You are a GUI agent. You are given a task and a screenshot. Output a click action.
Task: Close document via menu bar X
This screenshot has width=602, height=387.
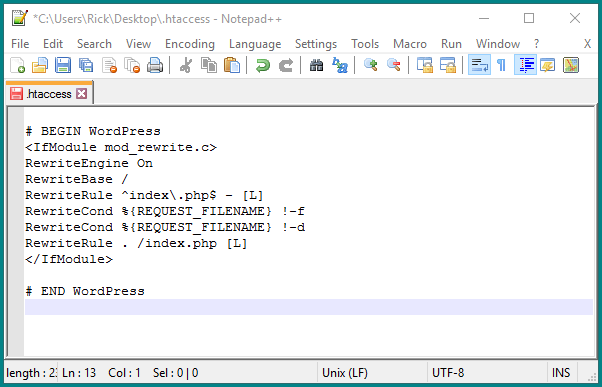click(587, 44)
